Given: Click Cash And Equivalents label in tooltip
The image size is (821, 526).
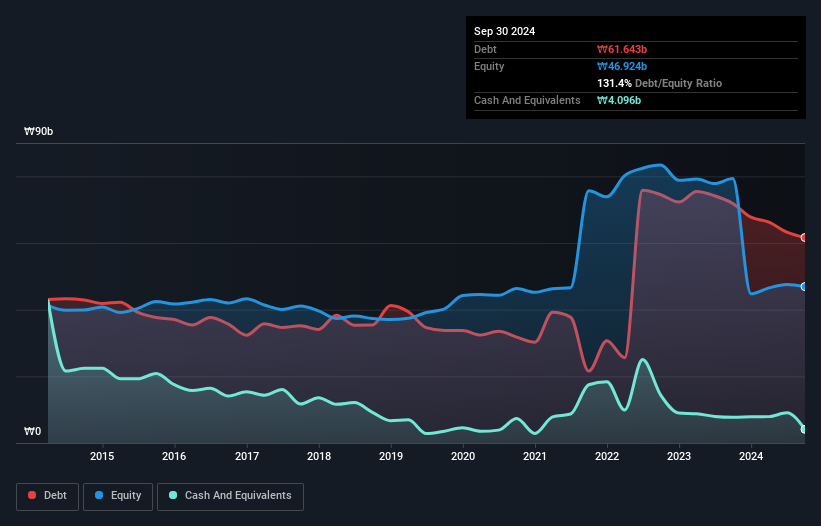Looking at the screenshot, I should (527, 100).
